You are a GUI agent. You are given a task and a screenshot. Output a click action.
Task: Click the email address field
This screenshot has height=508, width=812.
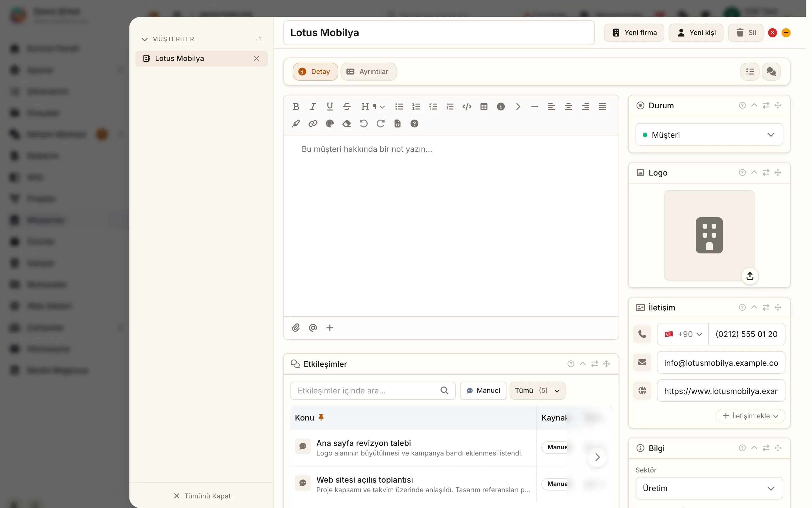(721, 363)
